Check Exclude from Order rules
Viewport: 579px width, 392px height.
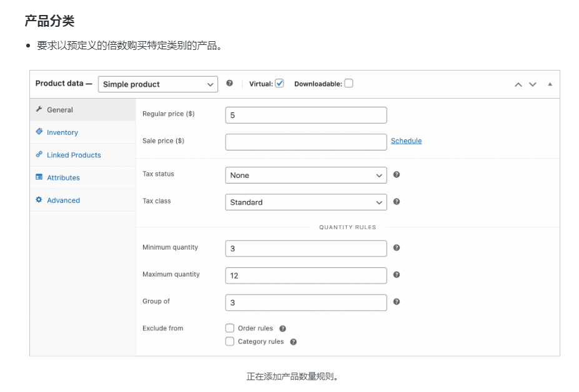pos(230,328)
